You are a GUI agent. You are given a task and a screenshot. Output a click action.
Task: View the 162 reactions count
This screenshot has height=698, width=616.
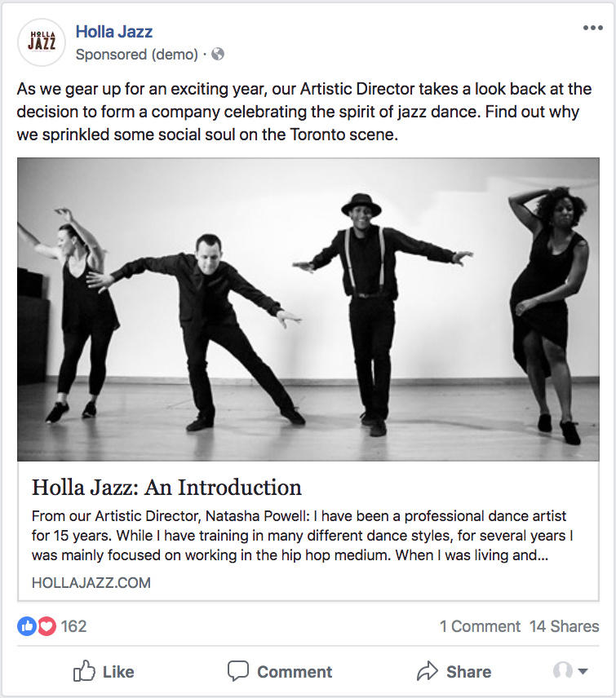coord(73,626)
